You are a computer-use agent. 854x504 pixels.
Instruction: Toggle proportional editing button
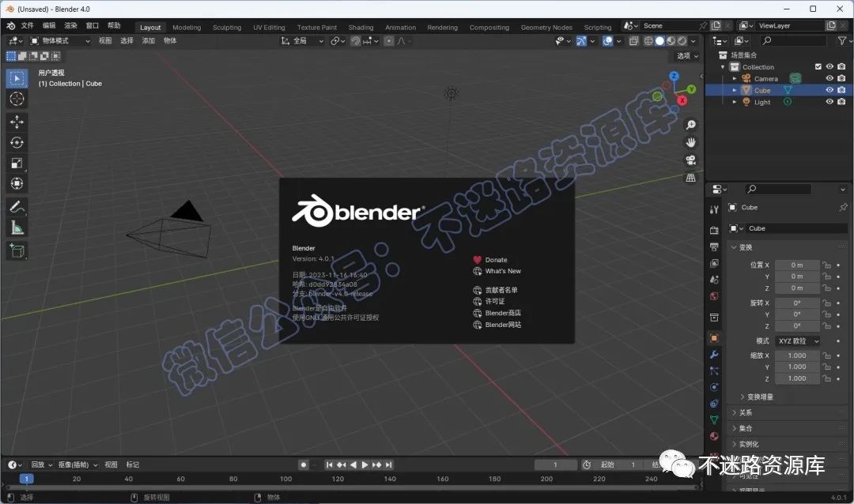[x=389, y=41]
